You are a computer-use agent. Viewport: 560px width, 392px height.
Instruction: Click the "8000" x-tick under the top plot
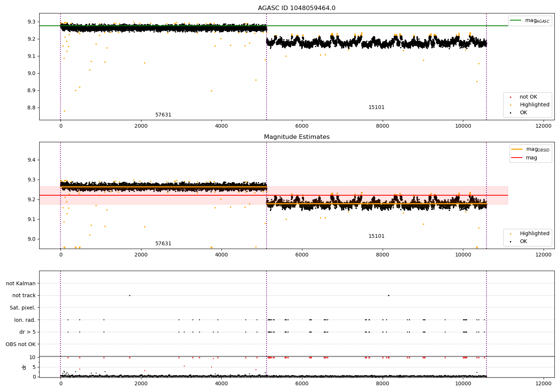click(x=382, y=126)
